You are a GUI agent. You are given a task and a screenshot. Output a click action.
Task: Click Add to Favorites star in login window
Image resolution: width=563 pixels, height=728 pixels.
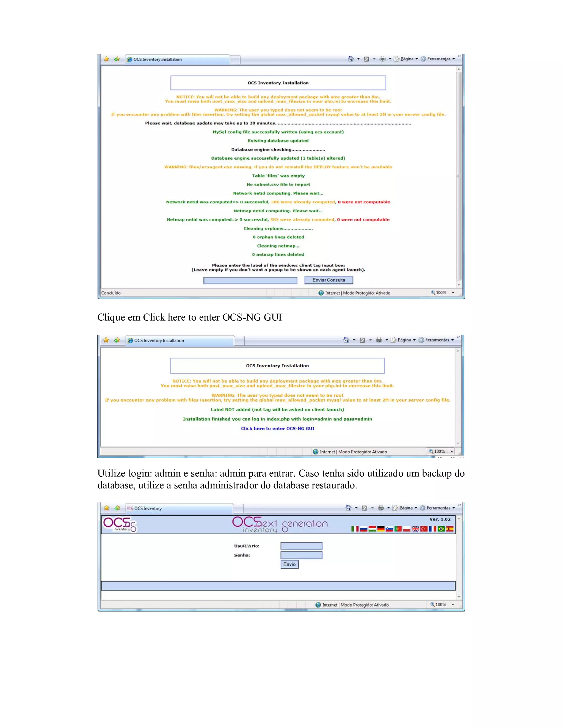[x=117, y=508]
